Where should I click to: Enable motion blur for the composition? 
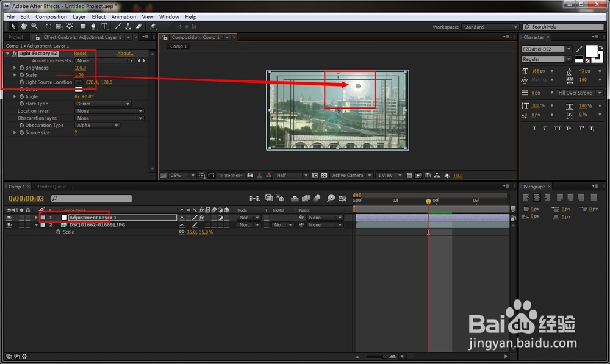point(317,198)
